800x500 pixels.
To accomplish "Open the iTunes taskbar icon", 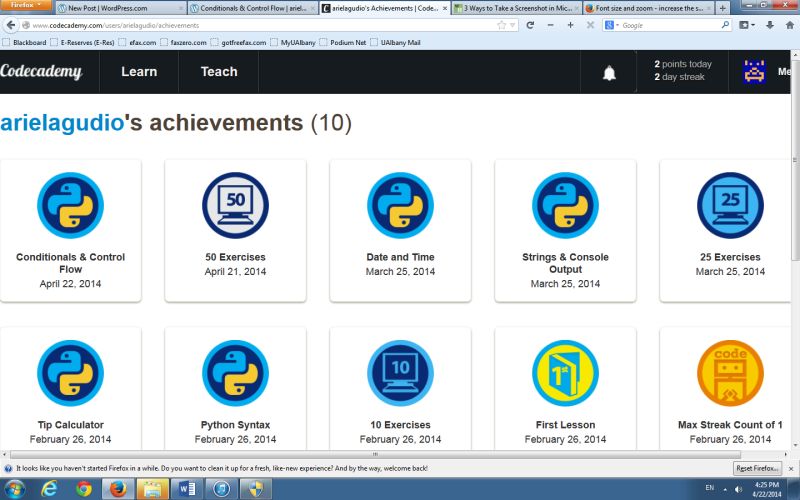I will pyautogui.click(x=221, y=489).
